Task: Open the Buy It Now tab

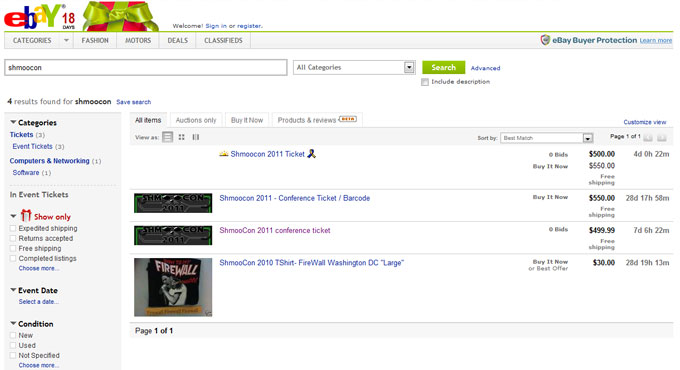Action: point(247,120)
